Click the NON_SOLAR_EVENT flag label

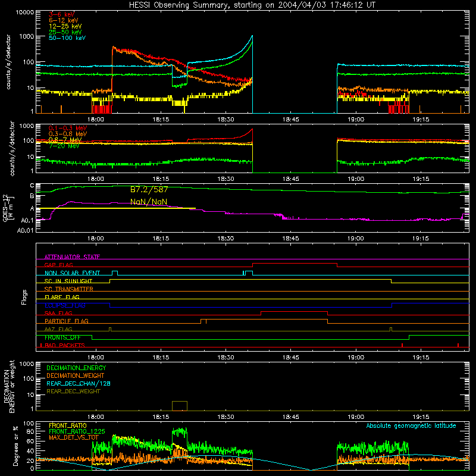72,273
